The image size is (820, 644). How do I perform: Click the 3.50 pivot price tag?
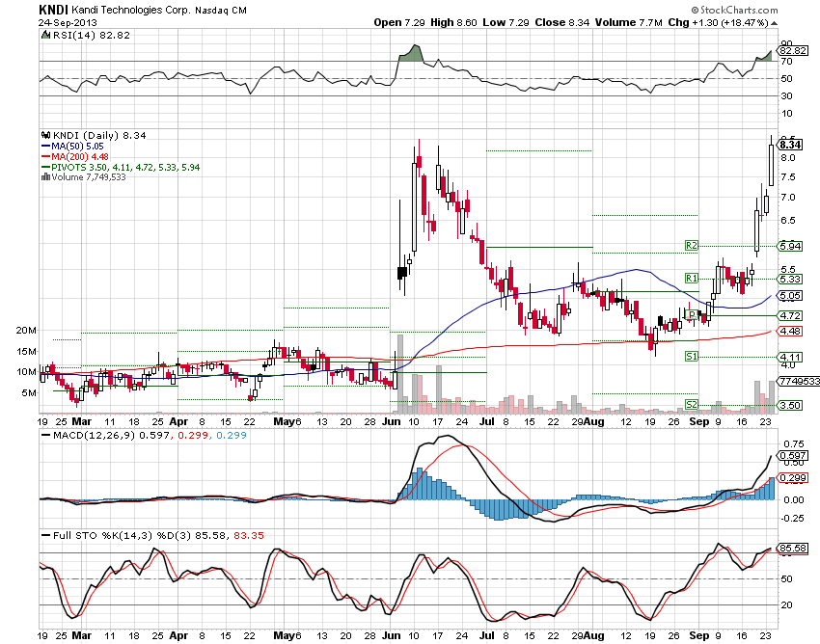point(790,406)
